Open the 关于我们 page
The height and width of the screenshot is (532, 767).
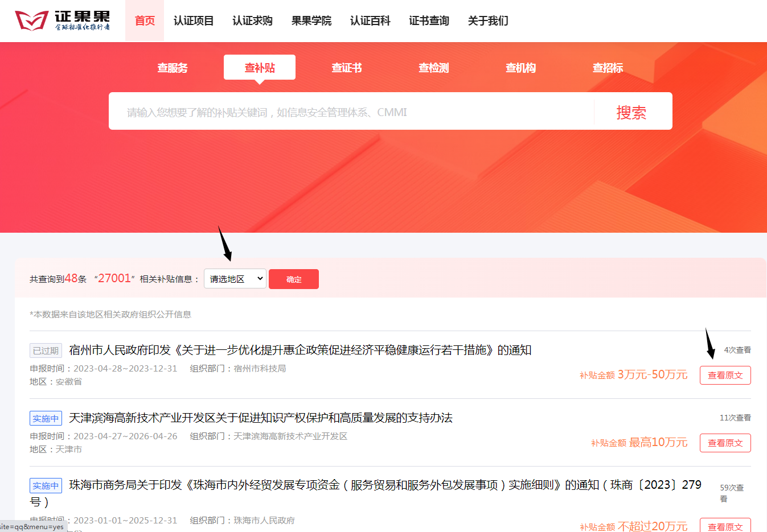[488, 21]
